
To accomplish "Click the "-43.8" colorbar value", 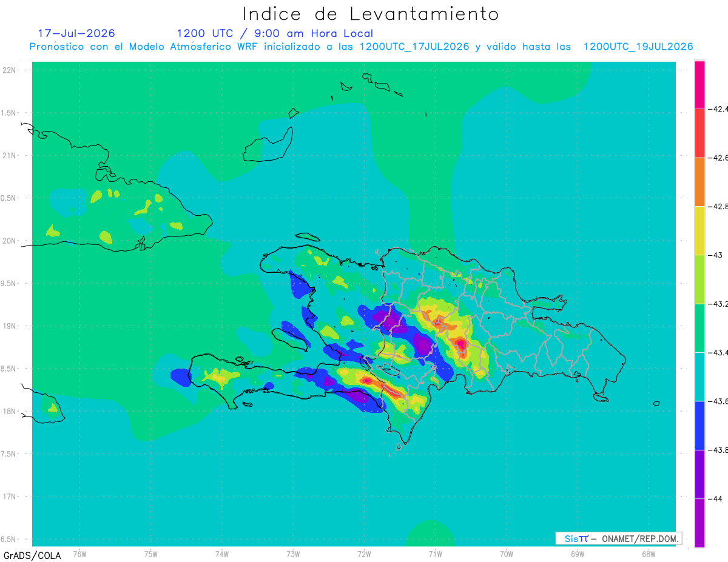I will click(719, 450).
